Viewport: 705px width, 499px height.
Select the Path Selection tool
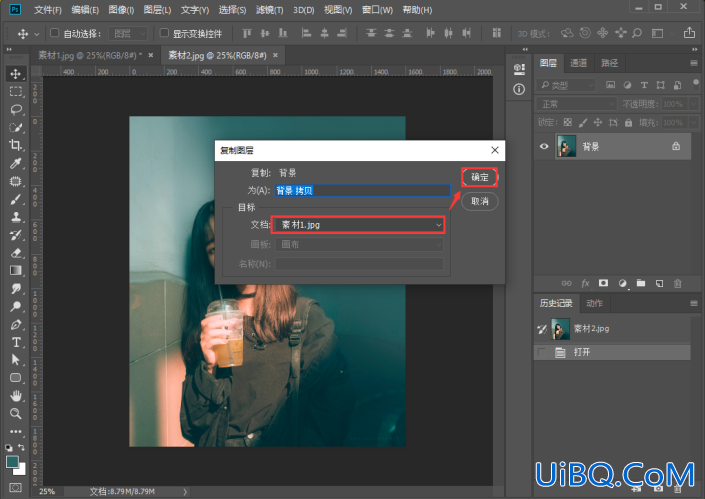point(16,360)
